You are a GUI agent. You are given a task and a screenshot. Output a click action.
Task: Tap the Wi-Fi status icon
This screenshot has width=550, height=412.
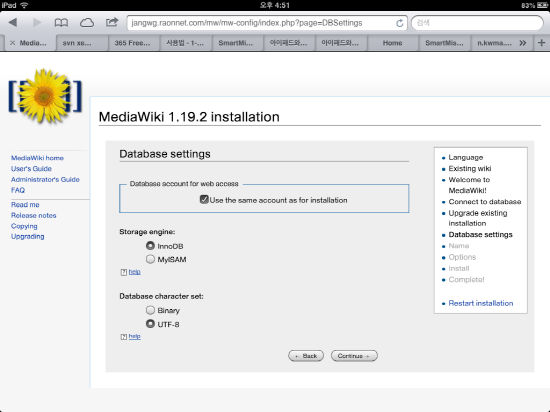pyautogui.click(x=24, y=5)
